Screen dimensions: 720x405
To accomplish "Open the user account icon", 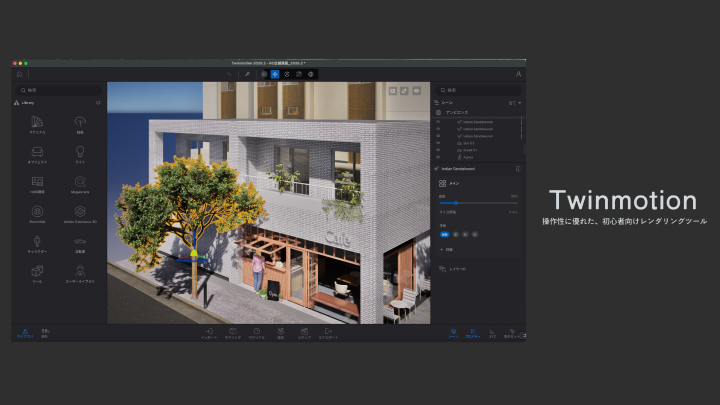I will click(518, 74).
